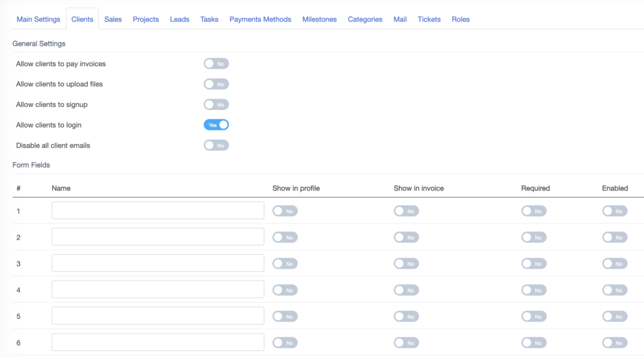Screen dimensions: 644x358
Task: Turn on Allow clients to signup
Action: [x=216, y=104]
